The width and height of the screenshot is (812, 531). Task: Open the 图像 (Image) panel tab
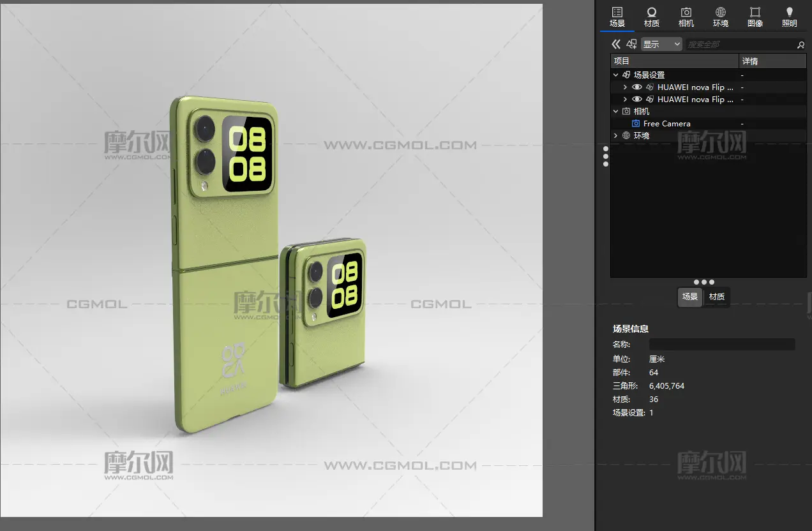coord(755,17)
